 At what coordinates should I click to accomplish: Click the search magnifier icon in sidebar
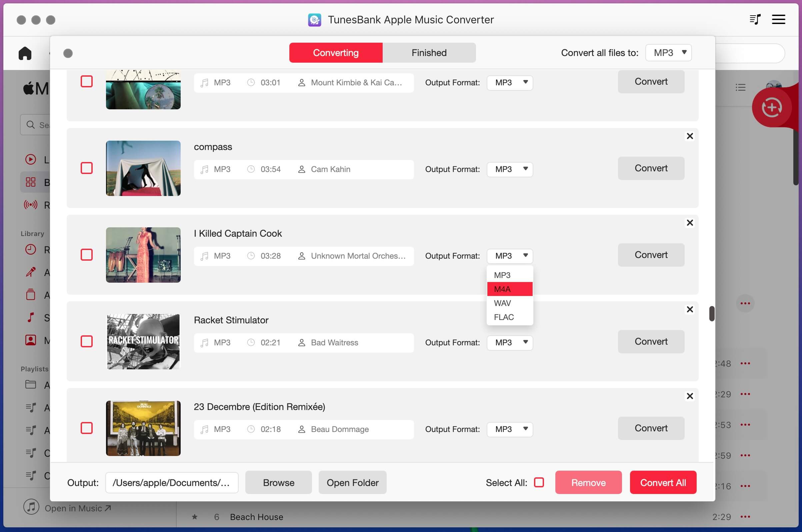[31, 125]
